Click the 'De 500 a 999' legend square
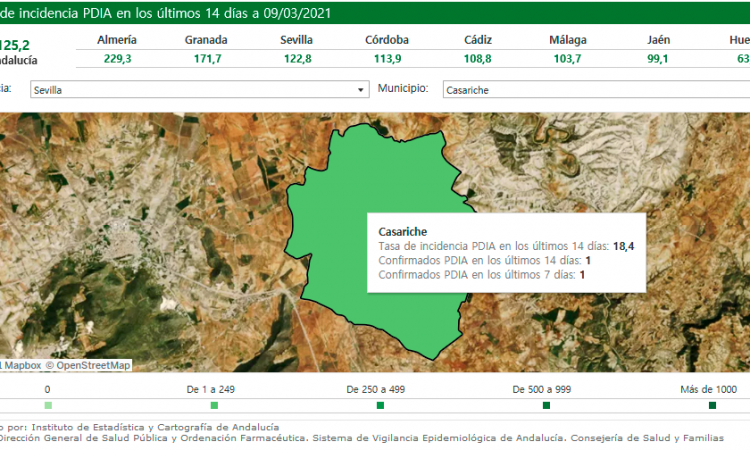This screenshot has height=450, width=750. tap(546, 405)
